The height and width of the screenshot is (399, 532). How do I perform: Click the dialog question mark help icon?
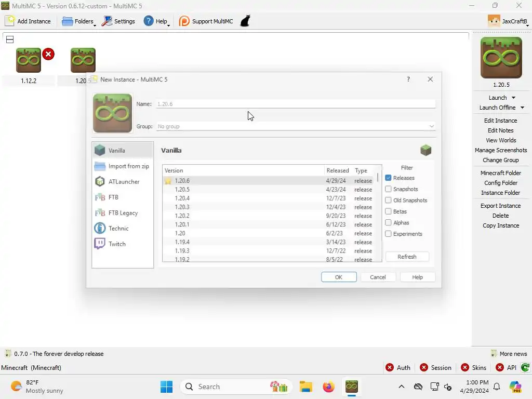coord(408,79)
